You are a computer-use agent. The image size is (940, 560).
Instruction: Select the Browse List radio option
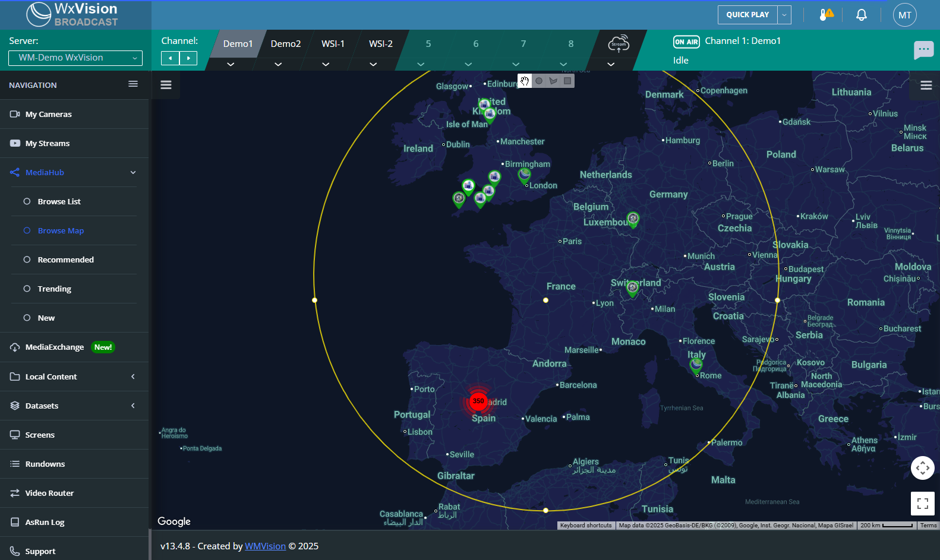(x=27, y=201)
